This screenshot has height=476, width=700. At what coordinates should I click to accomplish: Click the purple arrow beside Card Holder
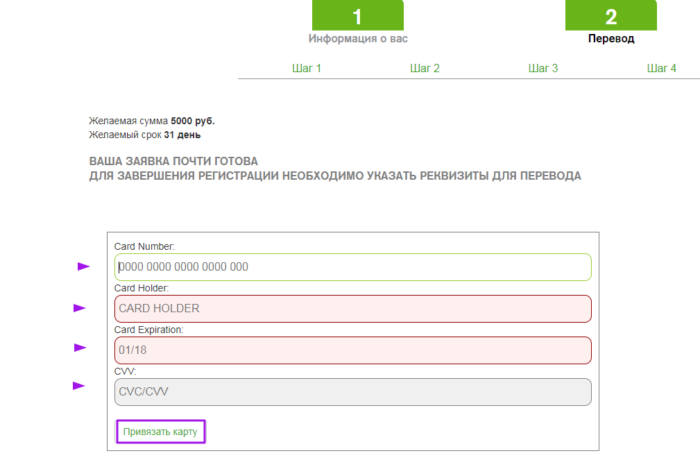80,308
